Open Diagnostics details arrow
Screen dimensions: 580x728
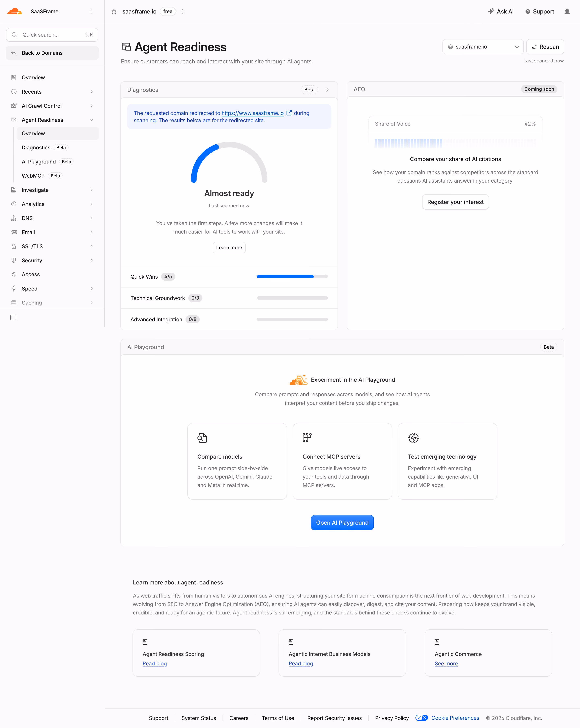326,90
